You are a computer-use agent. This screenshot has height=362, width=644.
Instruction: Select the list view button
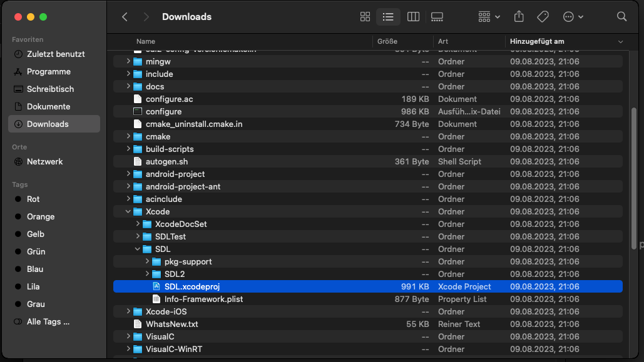click(x=389, y=17)
